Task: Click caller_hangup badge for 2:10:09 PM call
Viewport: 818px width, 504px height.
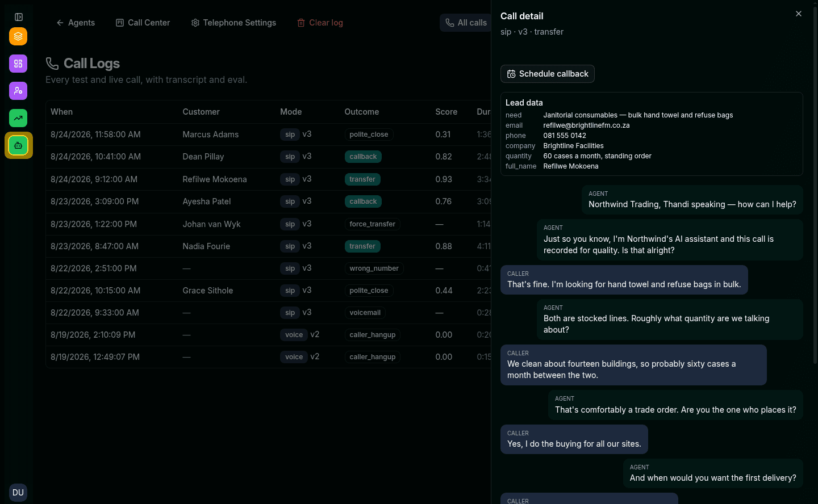Action: coord(372,335)
